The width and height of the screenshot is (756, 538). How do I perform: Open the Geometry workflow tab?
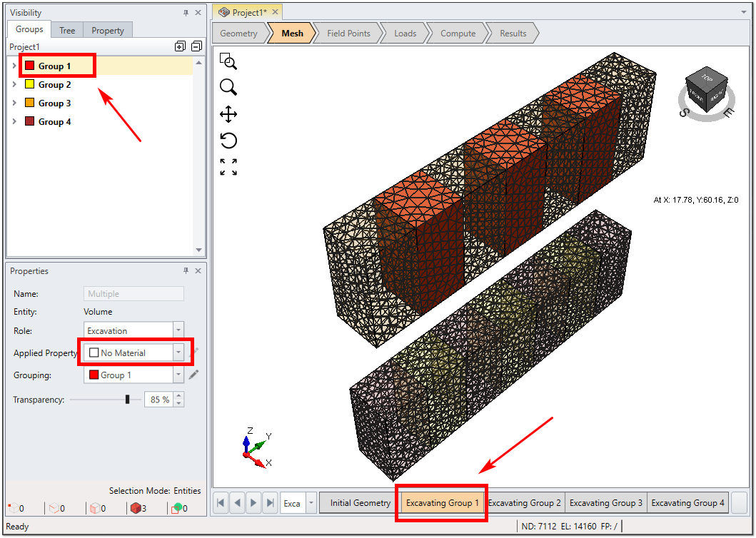click(x=238, y=34)
